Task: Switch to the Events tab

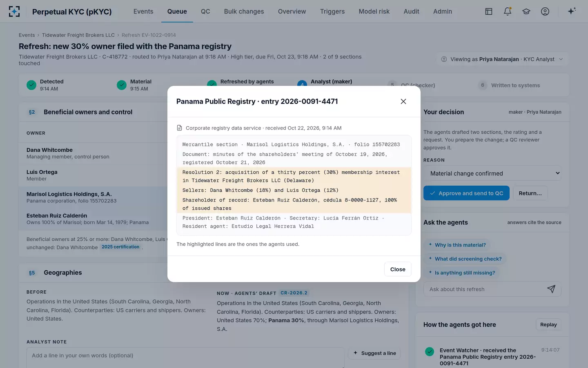Action: pos(143,11)
